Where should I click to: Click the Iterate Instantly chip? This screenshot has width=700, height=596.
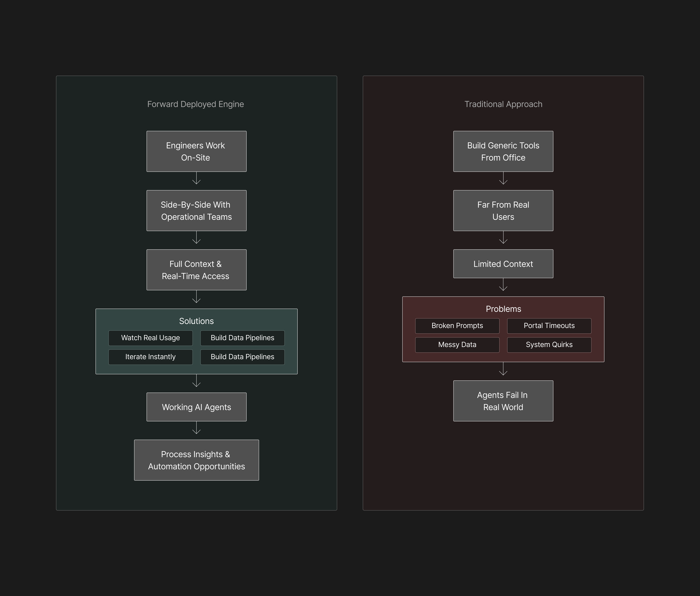point(150,357)
